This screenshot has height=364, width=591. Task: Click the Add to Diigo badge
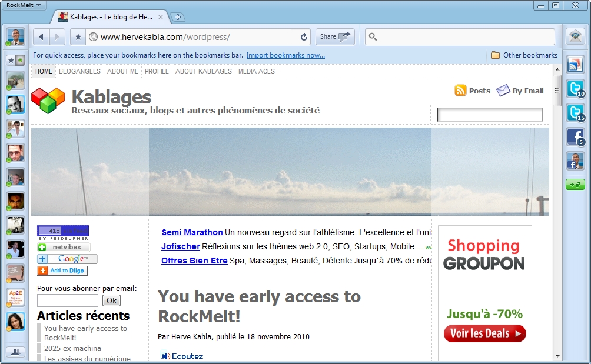pos(62,271)
